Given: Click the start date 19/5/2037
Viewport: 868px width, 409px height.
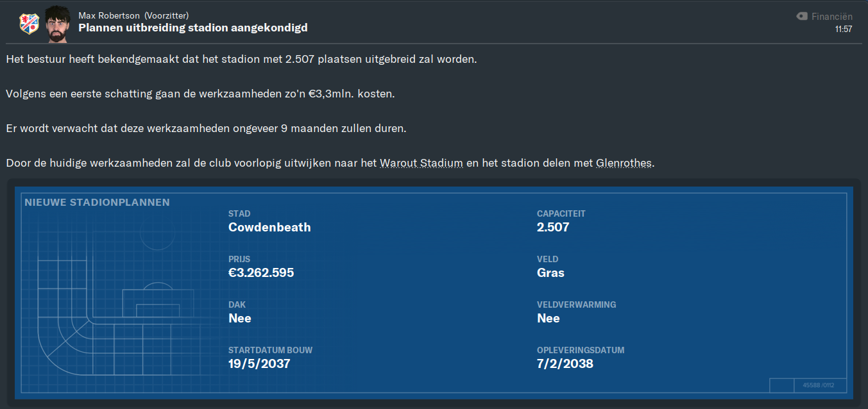Looking at the screenshot, I should click(259, 363).
